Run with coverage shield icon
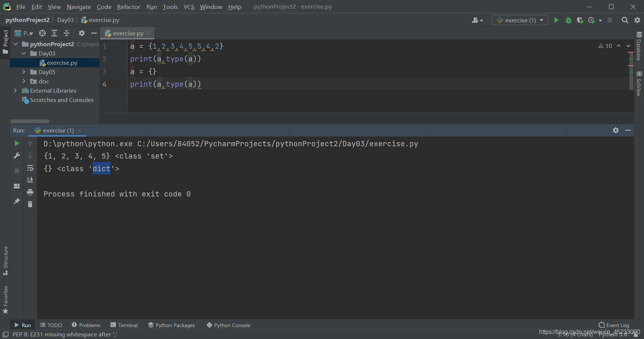Screen dimensions: 644x339 tap(580, 20)
